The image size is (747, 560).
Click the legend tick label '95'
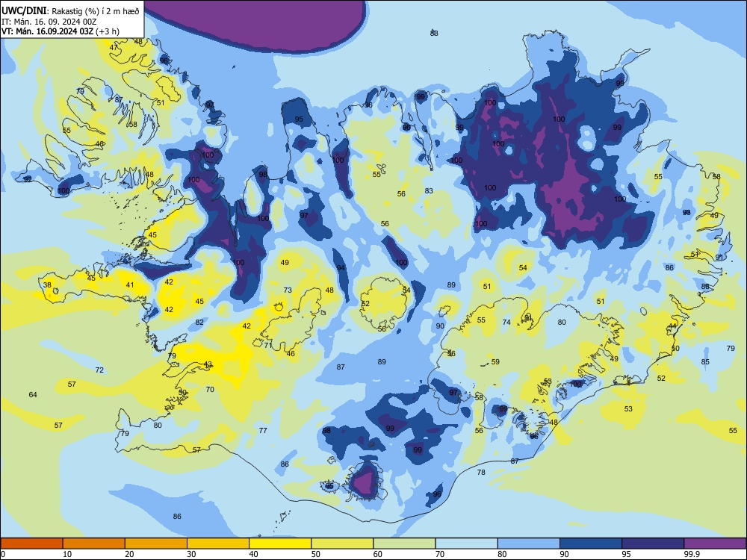coord(627,554)
